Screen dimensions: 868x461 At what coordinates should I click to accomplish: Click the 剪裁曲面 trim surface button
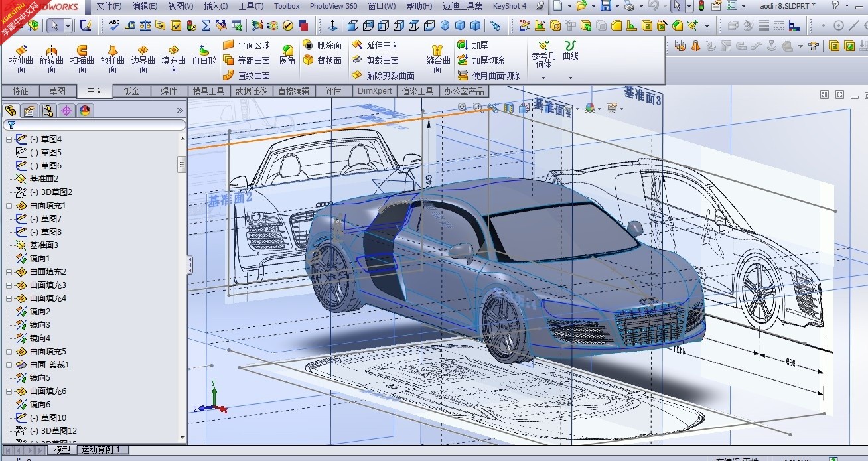376,60
